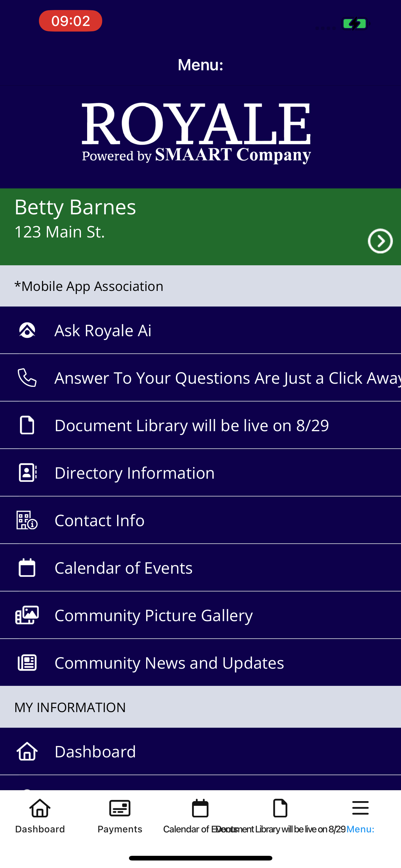The image size is (401, 868).
Task: Open the Calendar of Events bottom tab
Action: click(x=200, y=816)
